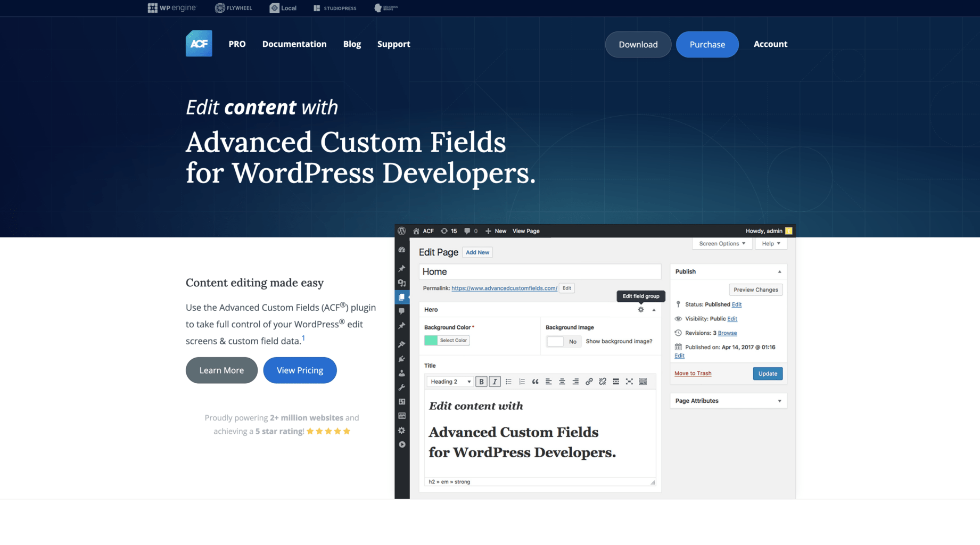This screenshot has height=545, width=980.
Task: Open the Comments icon in WordPress sidebar
Action: (x=402, y=311)
